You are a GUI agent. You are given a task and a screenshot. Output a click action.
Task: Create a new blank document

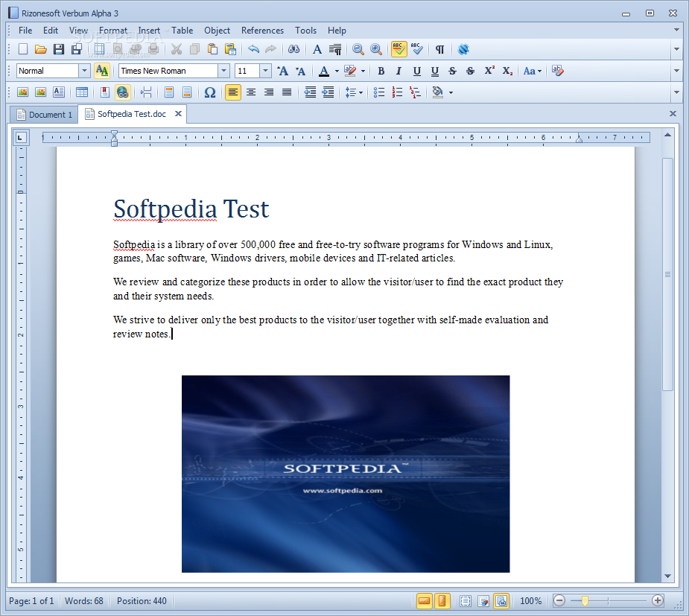[23, 49]
